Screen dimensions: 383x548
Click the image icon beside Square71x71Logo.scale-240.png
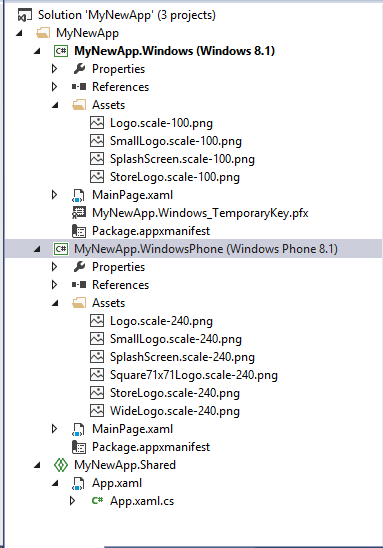[97, 375]
